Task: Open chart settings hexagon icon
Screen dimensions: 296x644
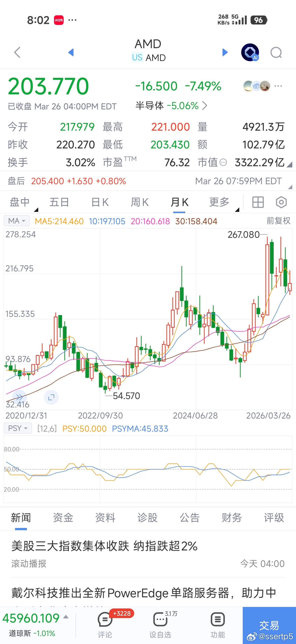Action: [x=281, y=202]
